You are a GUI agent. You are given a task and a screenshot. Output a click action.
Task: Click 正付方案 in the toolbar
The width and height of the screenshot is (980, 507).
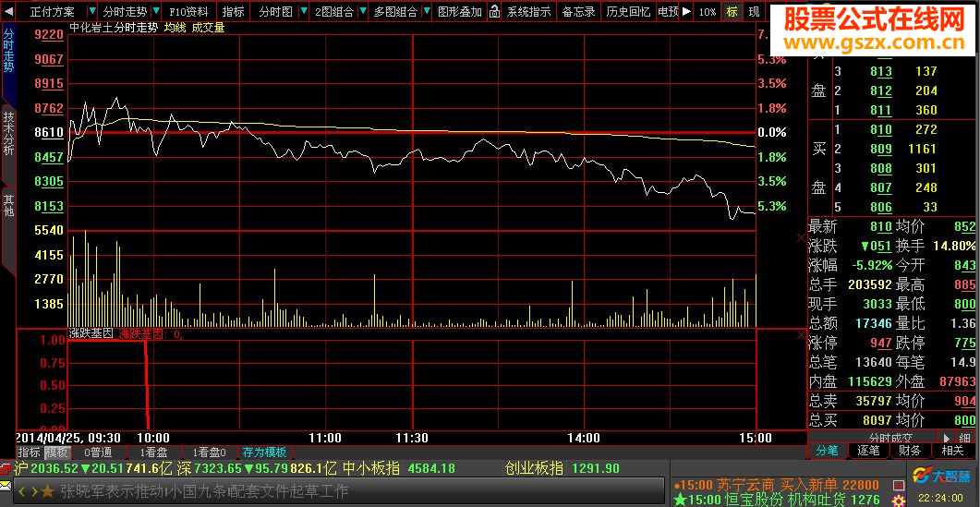53,11
